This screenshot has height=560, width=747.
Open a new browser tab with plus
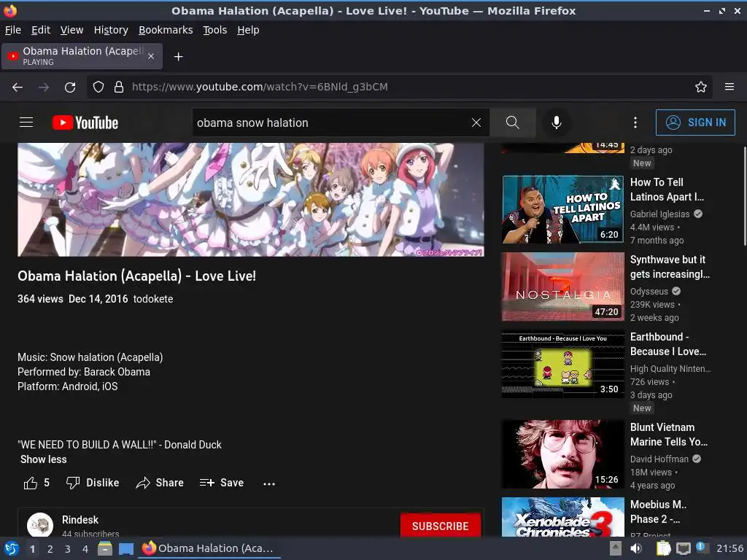coord(178,57)
